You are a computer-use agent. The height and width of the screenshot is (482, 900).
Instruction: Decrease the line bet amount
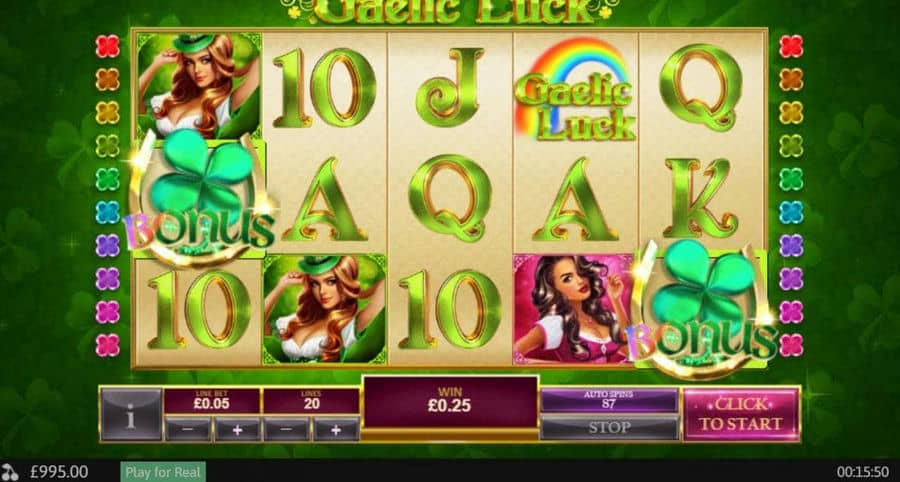188,429
